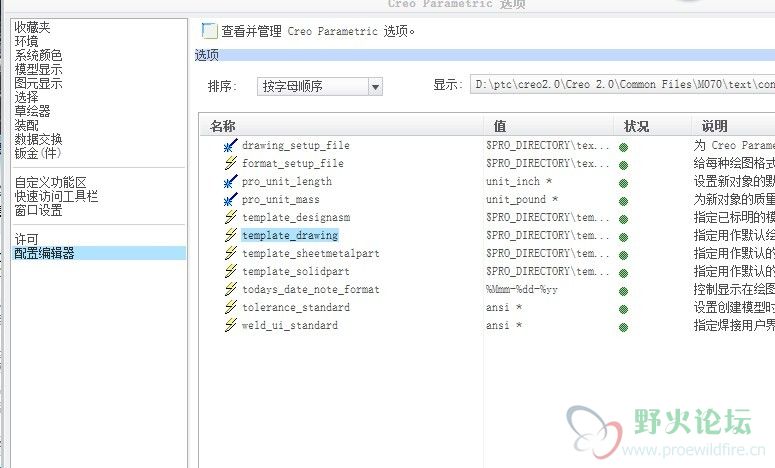775x468 pixels.
Task: Select 配置编辑器 in the sidebar
Action: [99, 253]
